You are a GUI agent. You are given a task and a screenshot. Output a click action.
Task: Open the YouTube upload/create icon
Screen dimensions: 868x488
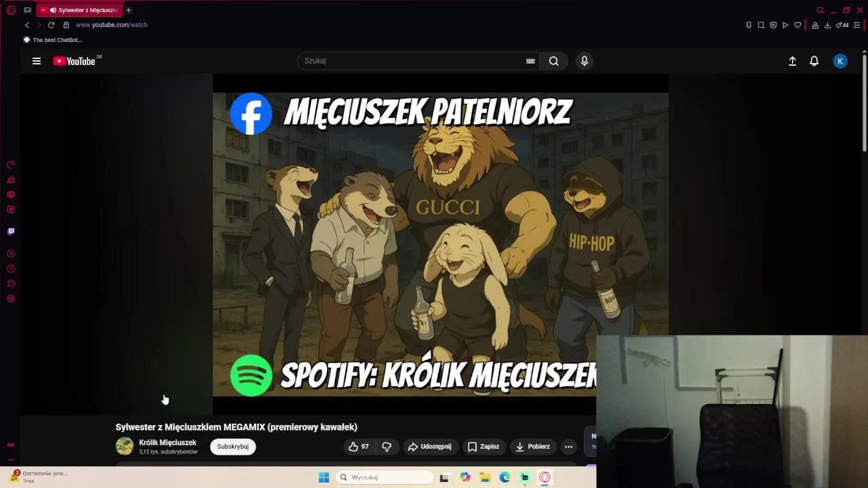792,61
